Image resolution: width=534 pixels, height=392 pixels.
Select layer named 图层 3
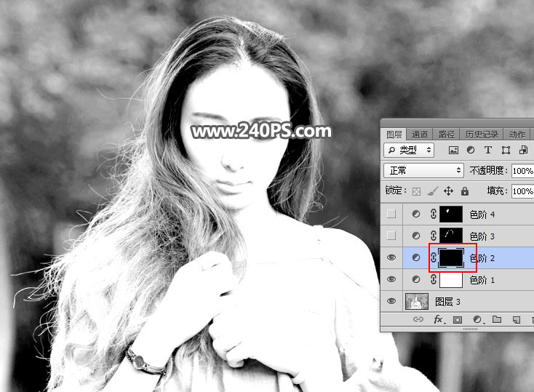447,302
